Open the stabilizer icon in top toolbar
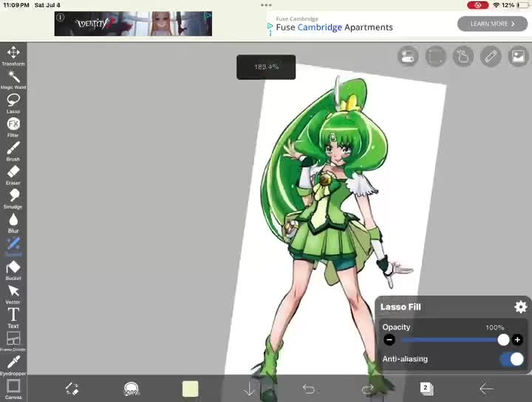 pyautogui.click(x=408, y=56)
